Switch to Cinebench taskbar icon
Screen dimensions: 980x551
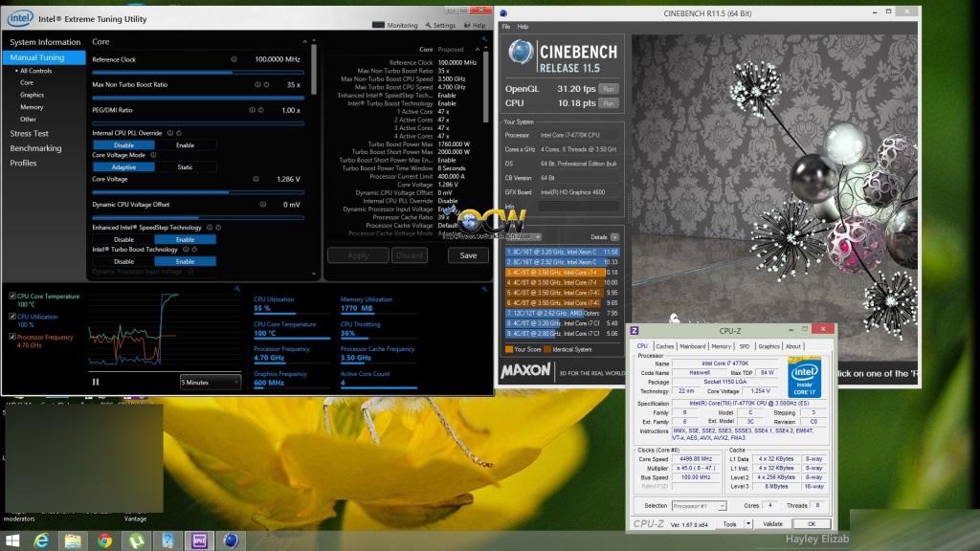point(231,540)
